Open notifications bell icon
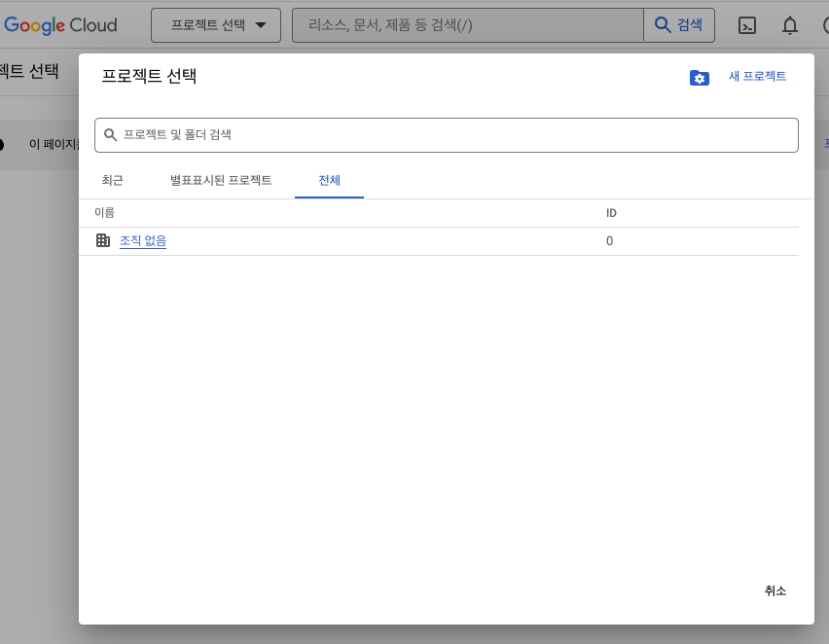The width and height of the screenshot is (829, 644). click(x=789, y=25)
